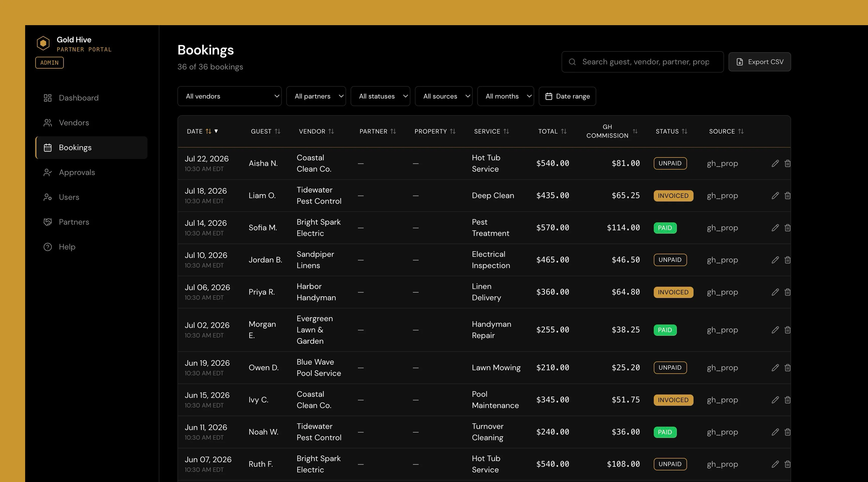This screenshot has width=868, height=482.
Task: Edit the Noah W. booking
Action: tap(775, 432)
